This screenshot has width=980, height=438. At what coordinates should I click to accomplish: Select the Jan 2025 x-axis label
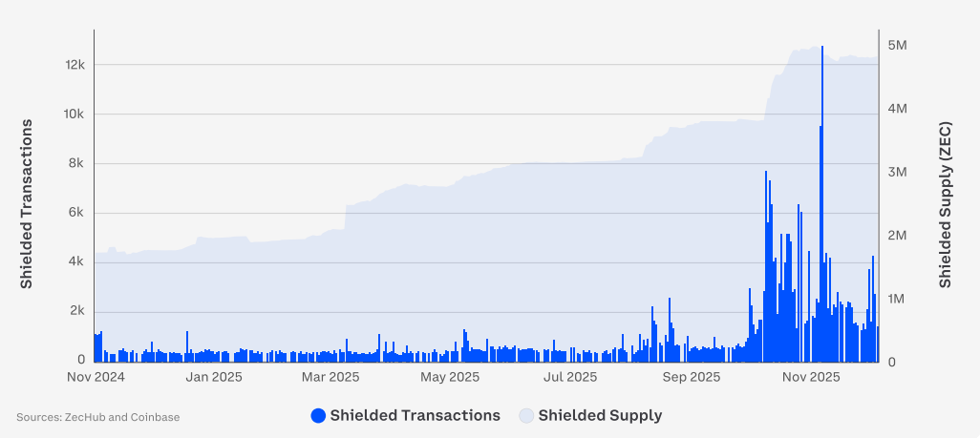214,377
